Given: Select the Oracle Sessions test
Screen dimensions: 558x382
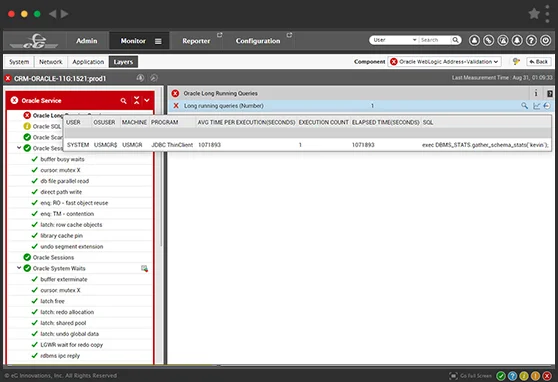Looking at the screenshot, I should pos(53,257).
